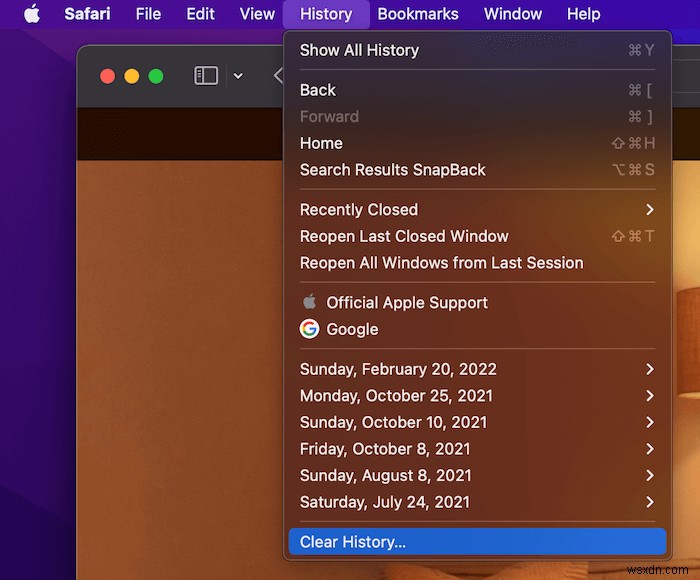Open Official Apple Support history entry
This screenshot has height=580, width=700.
pyautogui.click(x=477, y=303)
